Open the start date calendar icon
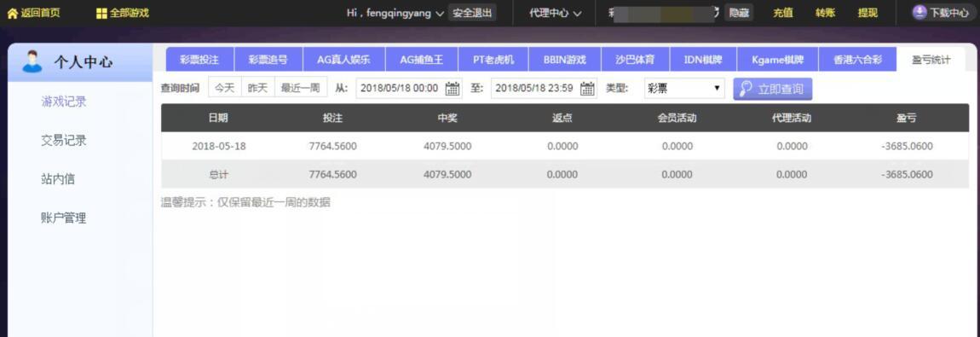The width and height of the screenshot is (980, 337). pyautogui.click(x=453, y=89)
